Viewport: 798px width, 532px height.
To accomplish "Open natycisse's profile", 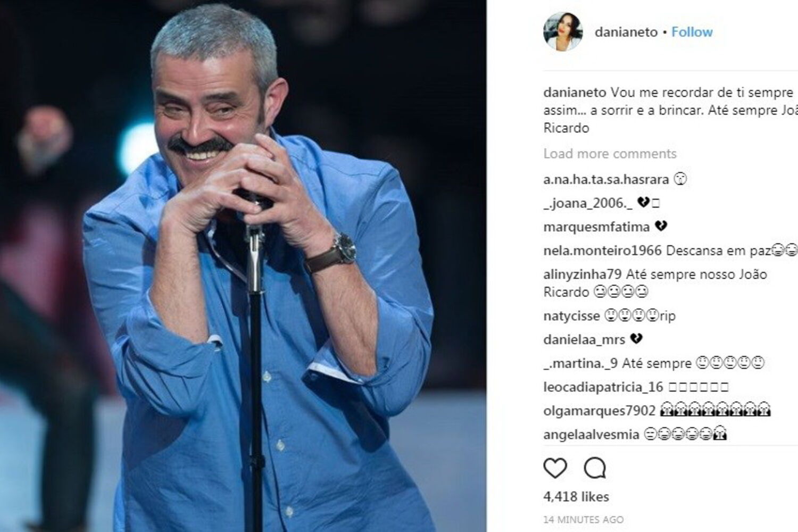I will [571, 316].
